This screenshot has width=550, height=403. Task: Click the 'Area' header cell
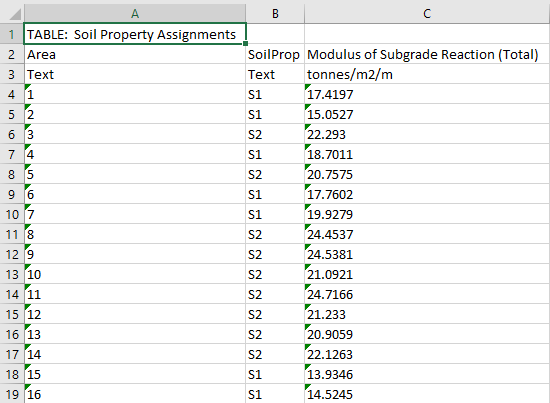[135, 54]
